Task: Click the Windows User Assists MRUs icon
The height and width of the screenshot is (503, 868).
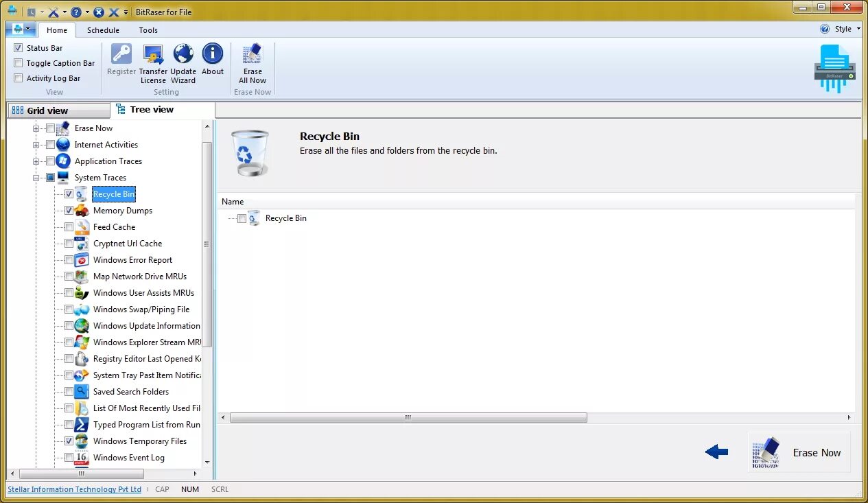Action: point(82,293)
